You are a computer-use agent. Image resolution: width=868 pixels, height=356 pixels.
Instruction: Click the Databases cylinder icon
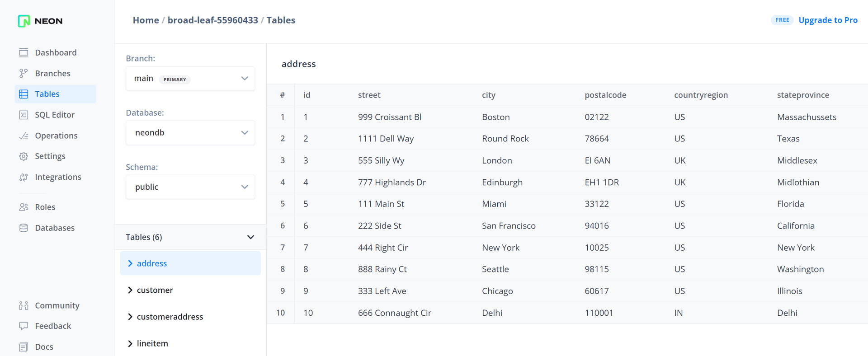tap(24, 228)
